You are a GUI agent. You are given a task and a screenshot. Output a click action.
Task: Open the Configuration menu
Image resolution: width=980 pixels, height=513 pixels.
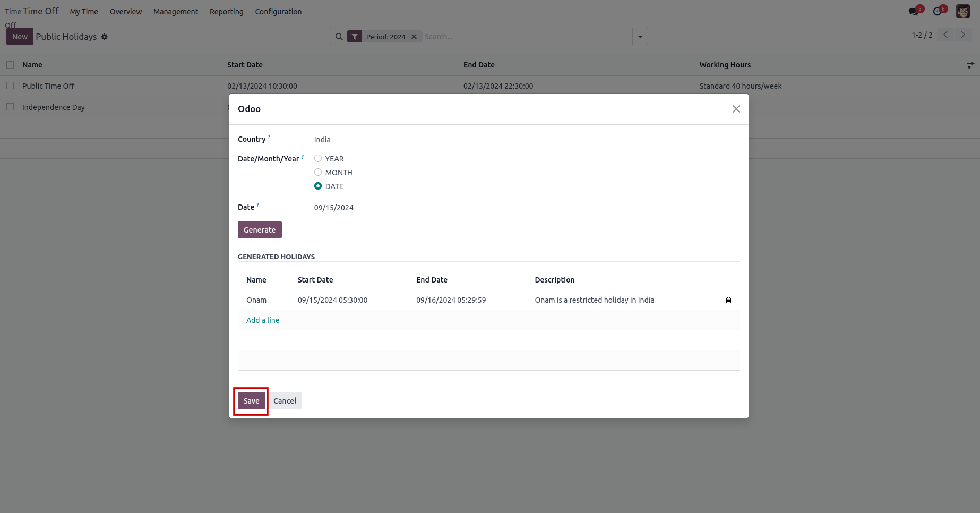278,12
